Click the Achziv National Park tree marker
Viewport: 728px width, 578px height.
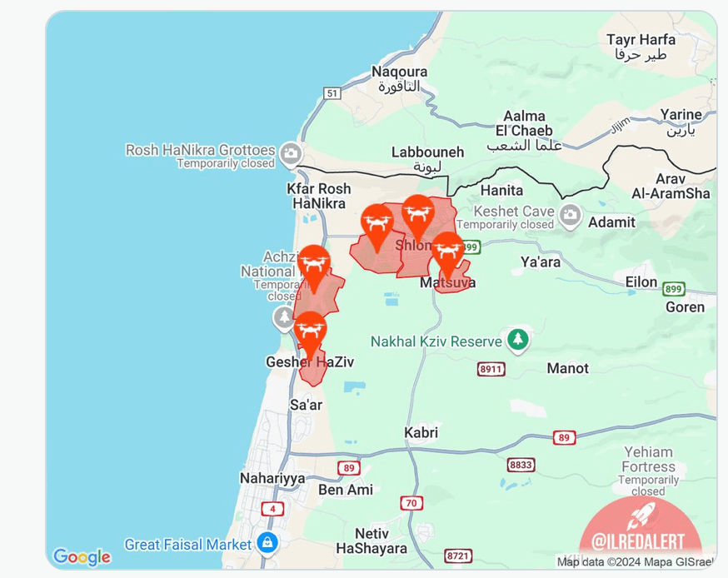[284, 318]
